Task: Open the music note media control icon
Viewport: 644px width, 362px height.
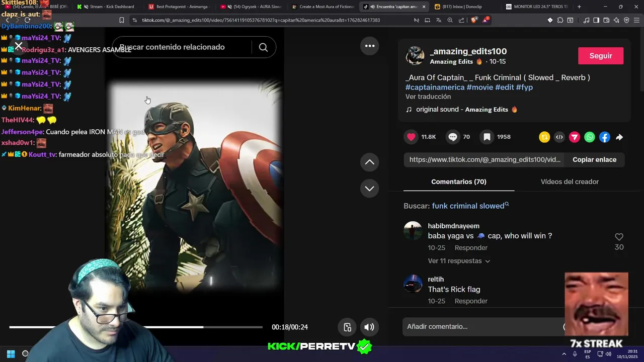Action: [x=586, y=20]
